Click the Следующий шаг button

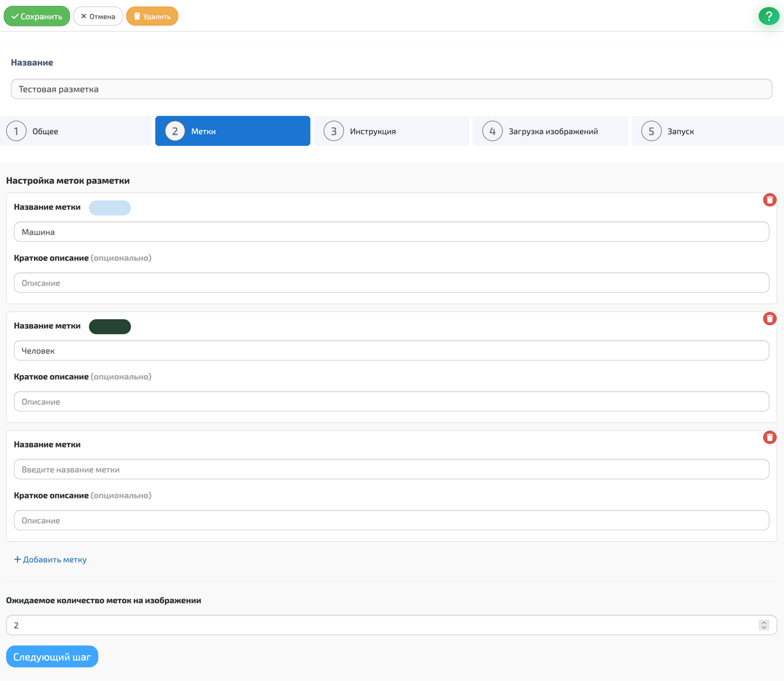tap(52, 656)
